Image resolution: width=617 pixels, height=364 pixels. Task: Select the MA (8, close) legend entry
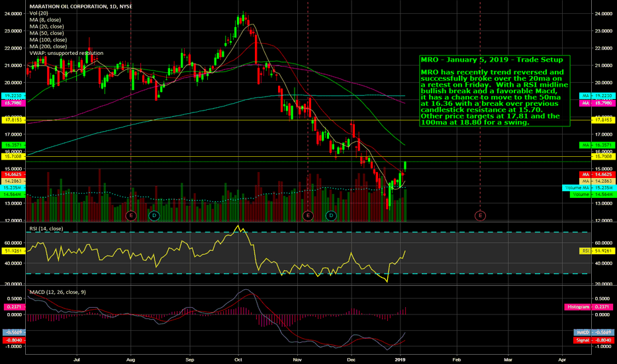[45, 20]
